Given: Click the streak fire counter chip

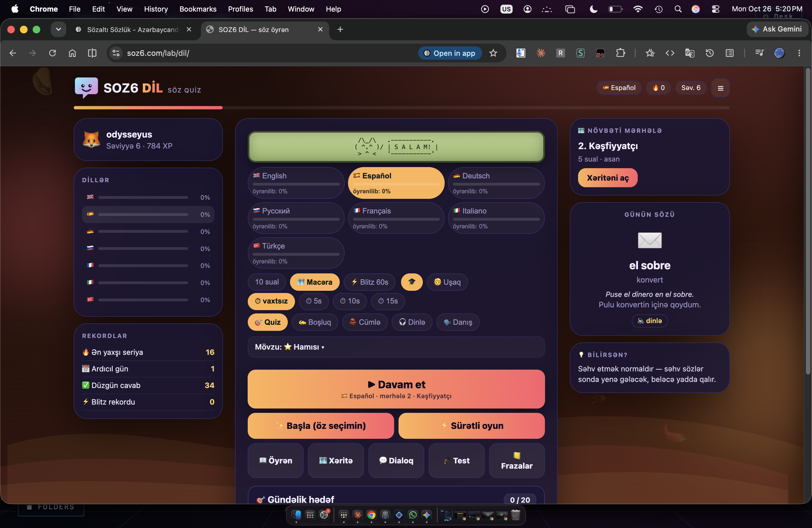Looking at the screenshot, I should [658, 88].
